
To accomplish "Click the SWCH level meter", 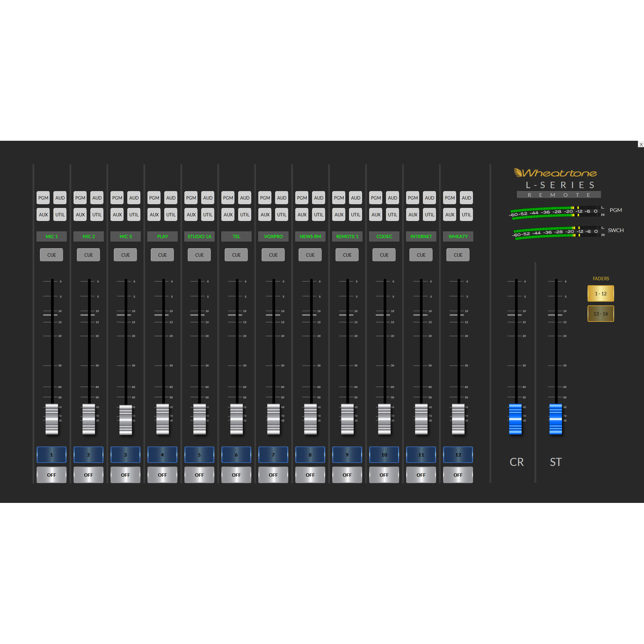I will pyautogui.click(x=559, y=232).
